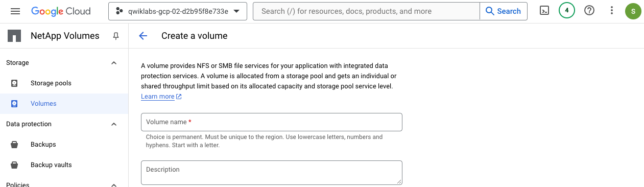Select Volumes in the sidebar
Screen dimensions: 644x187
64,104
